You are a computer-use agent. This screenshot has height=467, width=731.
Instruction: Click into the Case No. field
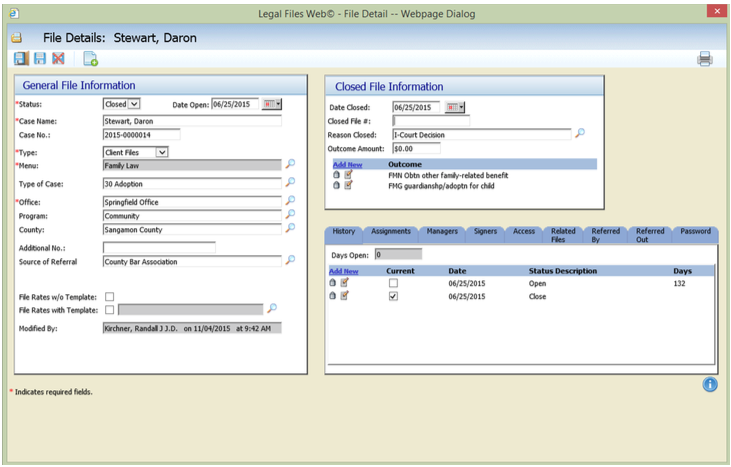tap(141, 135)
